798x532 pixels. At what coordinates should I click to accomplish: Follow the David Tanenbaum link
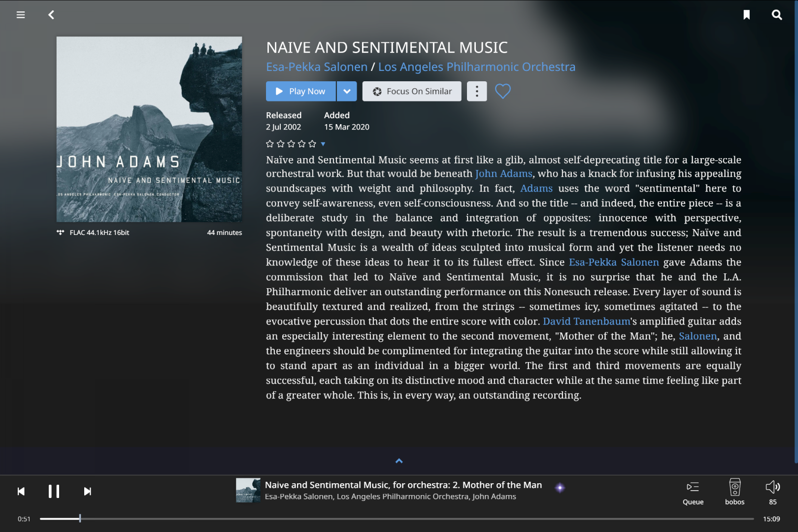587,321
